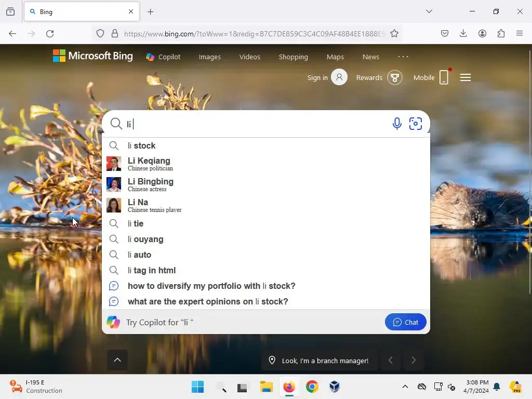Select the 'li stock' suggestion
The image size is (532, 399).
tap(265, 145)
